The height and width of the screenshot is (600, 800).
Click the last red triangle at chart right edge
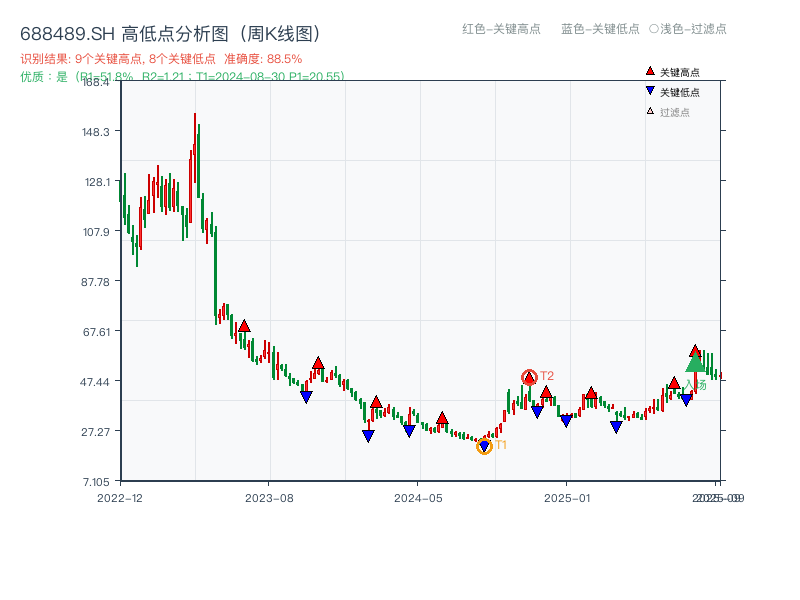[695, 352]
